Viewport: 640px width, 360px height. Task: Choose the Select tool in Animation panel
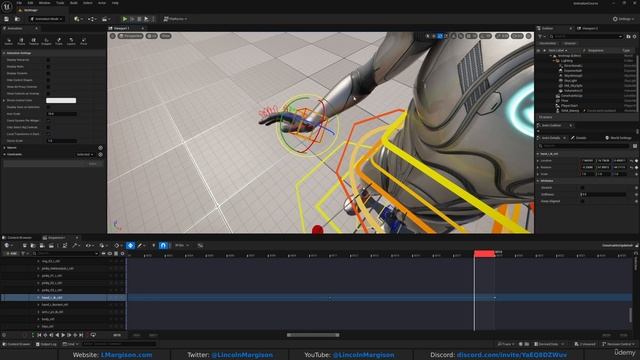[x=9, y=41]
